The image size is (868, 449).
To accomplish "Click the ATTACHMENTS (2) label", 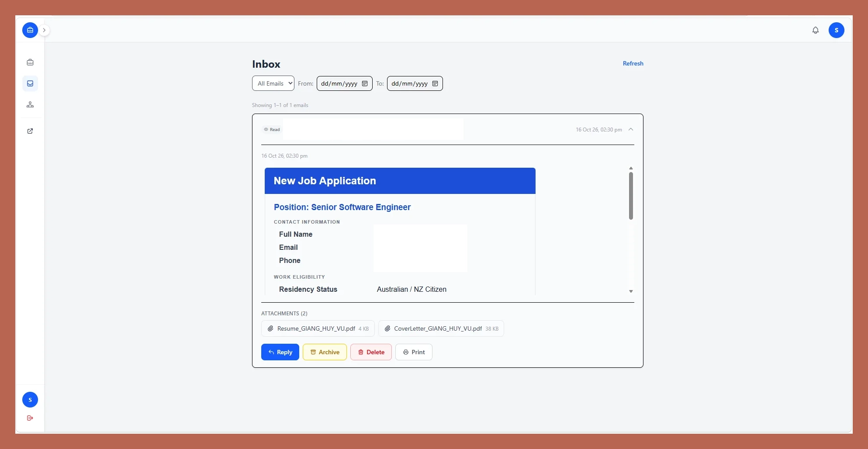I will 284,314.
